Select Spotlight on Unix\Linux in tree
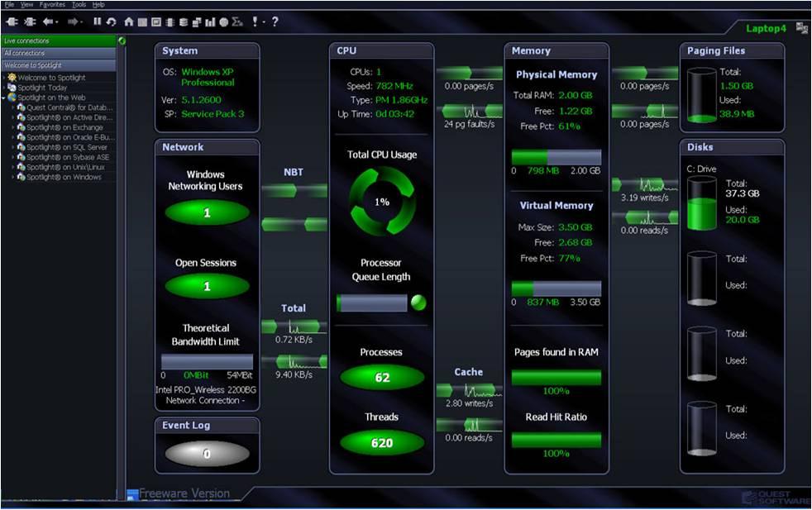 [x=66, y=167]
